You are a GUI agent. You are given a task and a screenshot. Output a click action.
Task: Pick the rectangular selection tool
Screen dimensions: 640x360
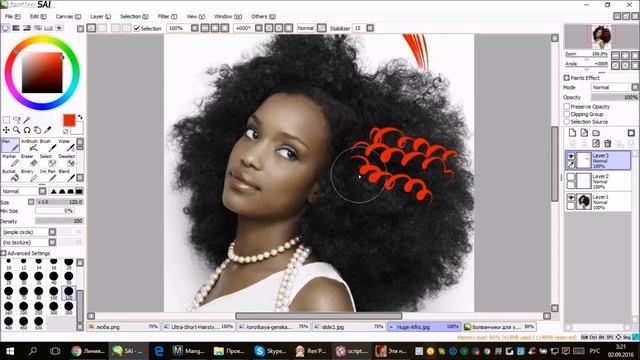[x=6, y=120]
